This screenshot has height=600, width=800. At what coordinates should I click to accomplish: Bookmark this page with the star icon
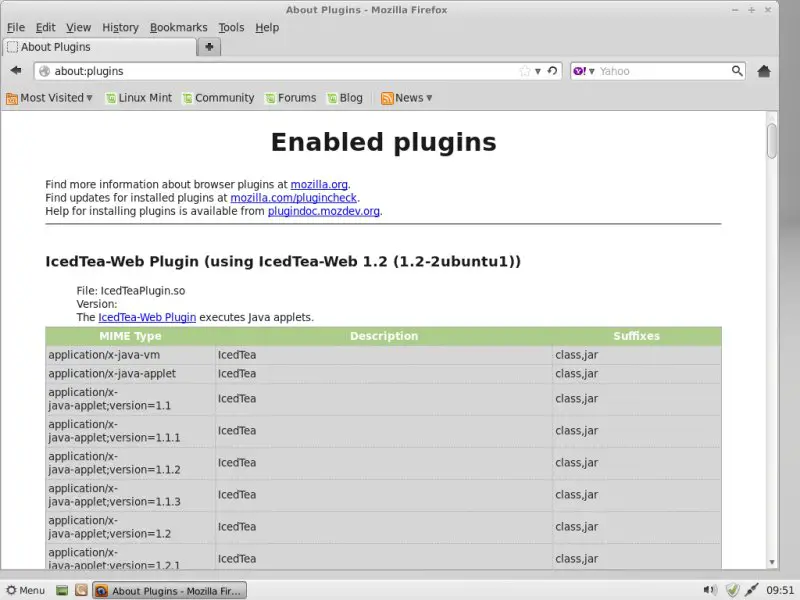(524, 71)
